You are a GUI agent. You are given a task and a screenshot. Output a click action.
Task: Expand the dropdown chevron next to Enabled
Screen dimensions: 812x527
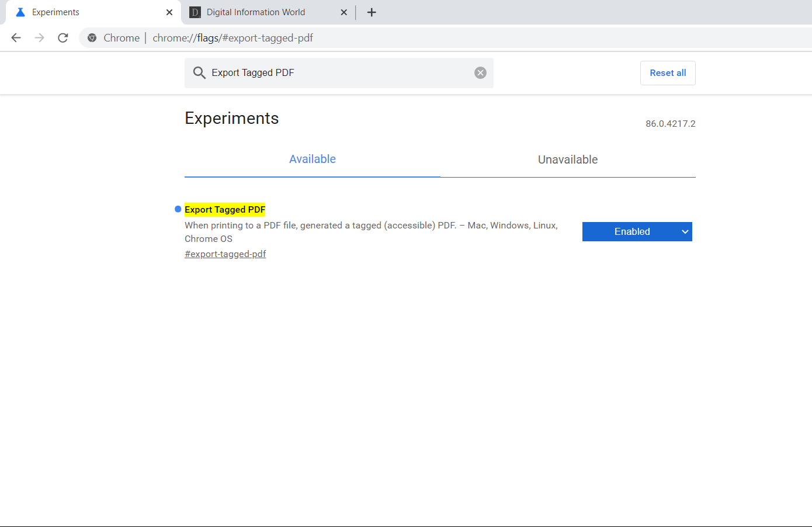pyautogui.click(x=684, y=231)
